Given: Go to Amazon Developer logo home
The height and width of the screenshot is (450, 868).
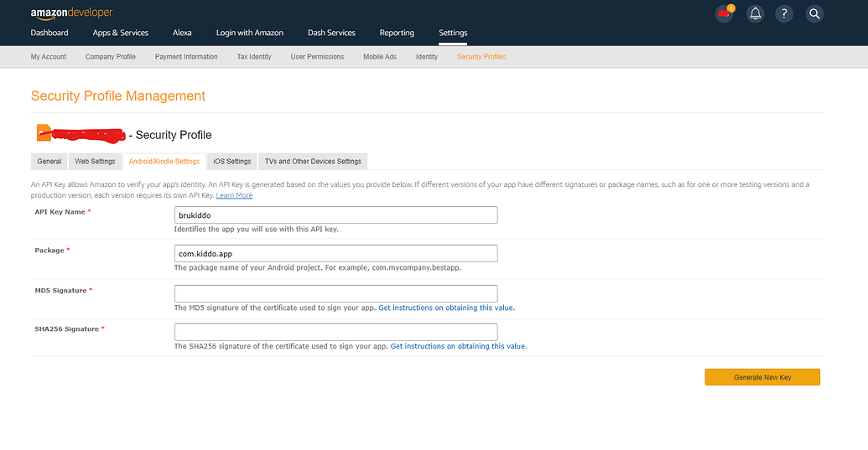Looking at the screenshot, I should 71,13.
